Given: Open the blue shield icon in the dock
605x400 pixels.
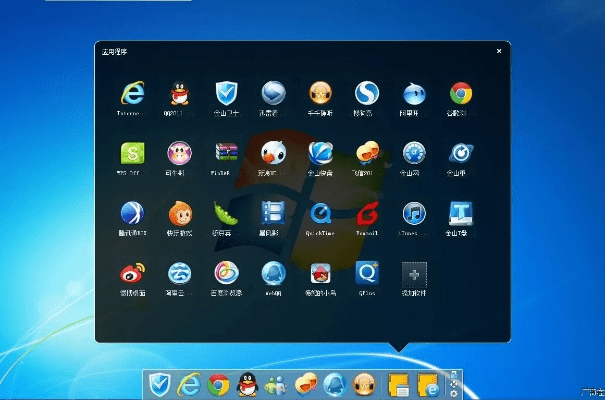Looking at the screenshot, I should click(159, 383).
